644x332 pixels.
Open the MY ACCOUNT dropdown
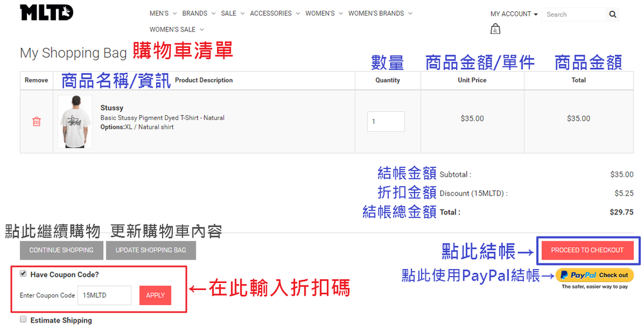click(x=514, y=14)
